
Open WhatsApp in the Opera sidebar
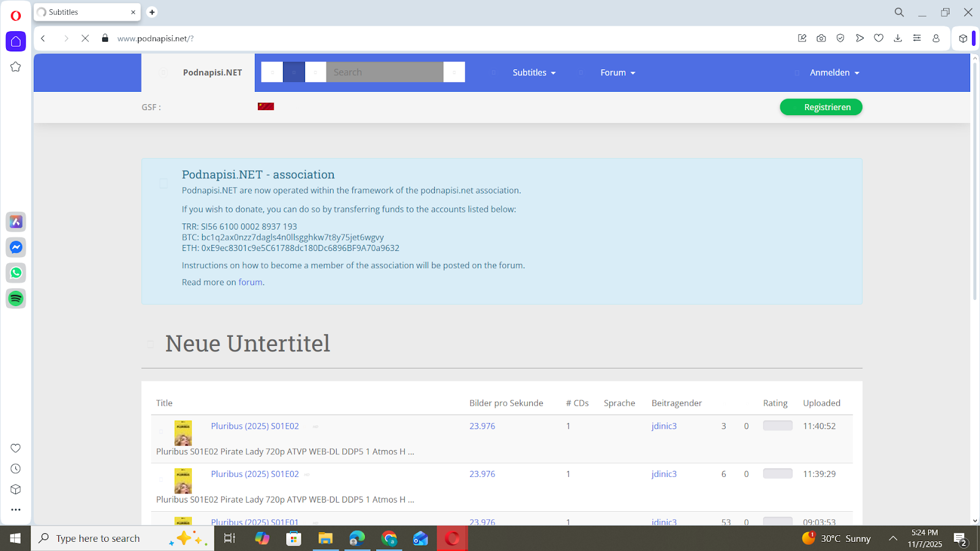coord(16,273)
